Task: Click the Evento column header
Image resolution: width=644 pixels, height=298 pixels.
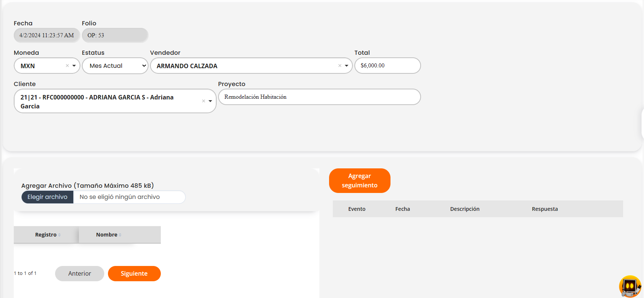Action: [357, 209]
